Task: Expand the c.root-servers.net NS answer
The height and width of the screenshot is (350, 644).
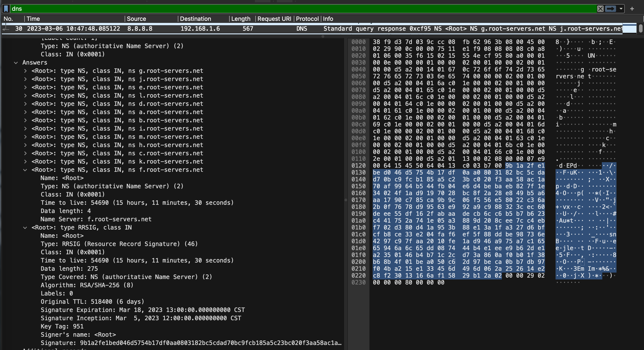Action: click(x=25, y=153)
